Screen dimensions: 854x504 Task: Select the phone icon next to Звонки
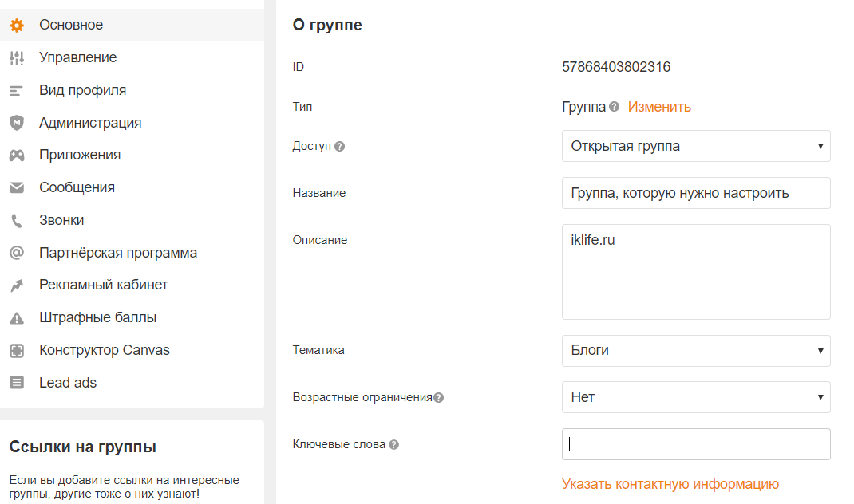click(x=16, y=219)
